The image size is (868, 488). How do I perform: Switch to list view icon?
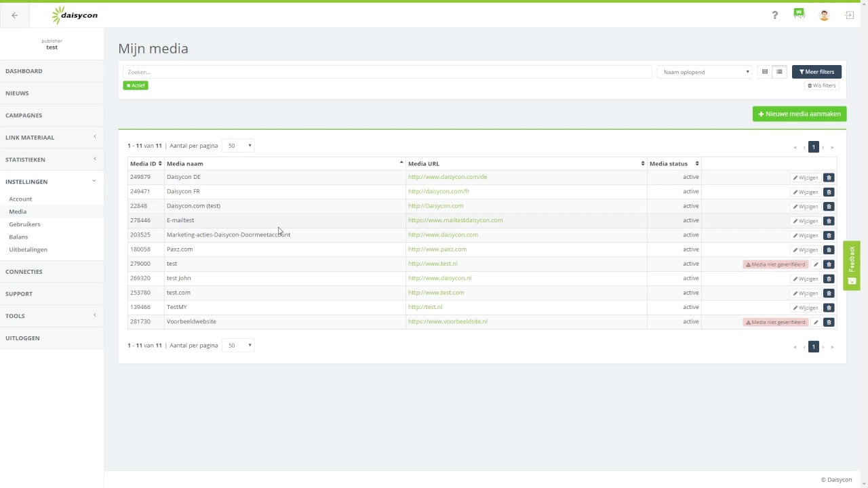(x=780, y=72)
